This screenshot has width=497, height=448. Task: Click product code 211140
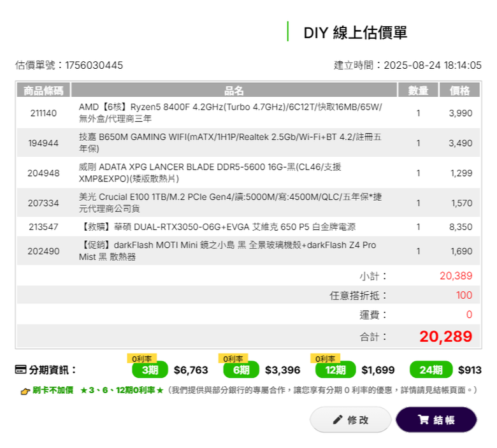[x=43, y=113]
